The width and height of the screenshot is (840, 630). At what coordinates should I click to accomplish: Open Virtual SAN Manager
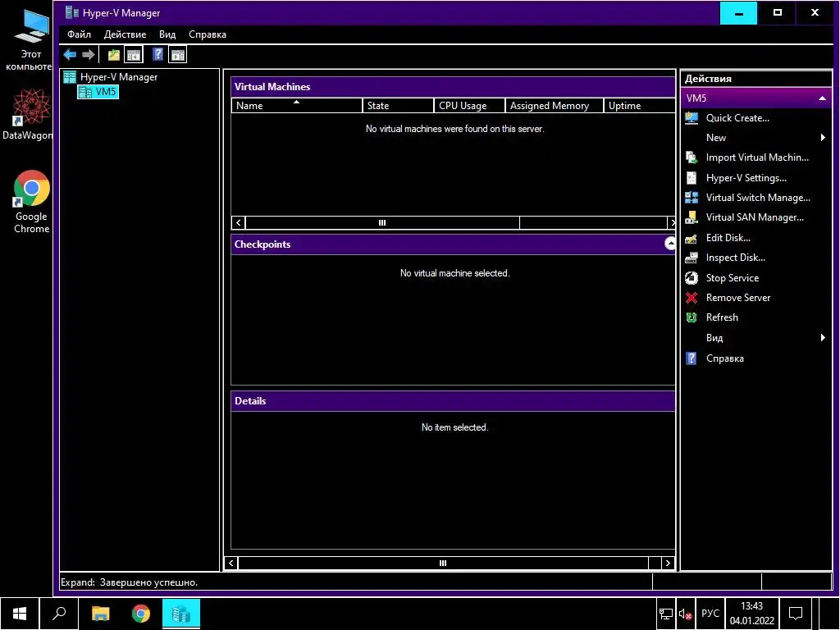point(755,217)
